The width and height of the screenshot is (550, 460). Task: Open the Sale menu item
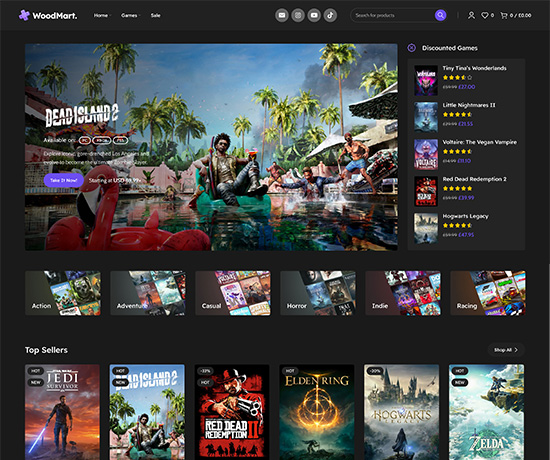(x=155, y=15)
